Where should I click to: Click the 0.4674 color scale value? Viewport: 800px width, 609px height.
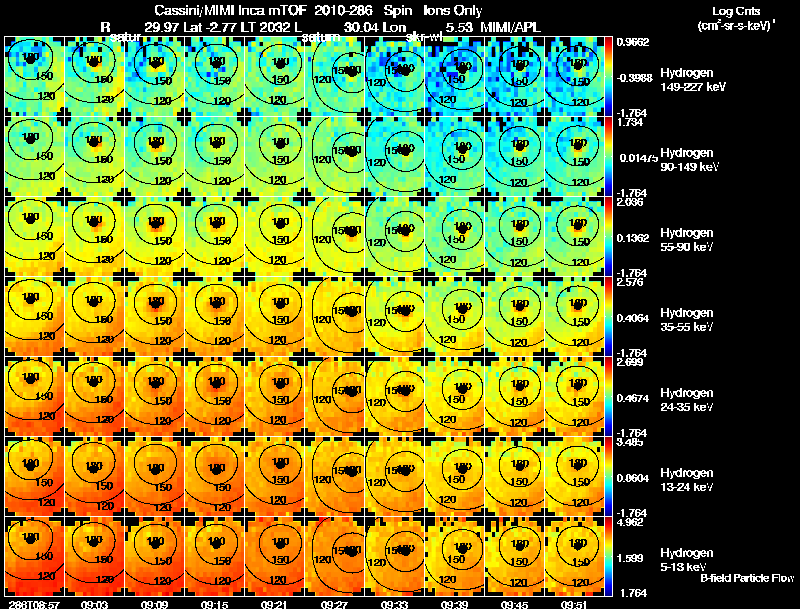click(633, 398)
